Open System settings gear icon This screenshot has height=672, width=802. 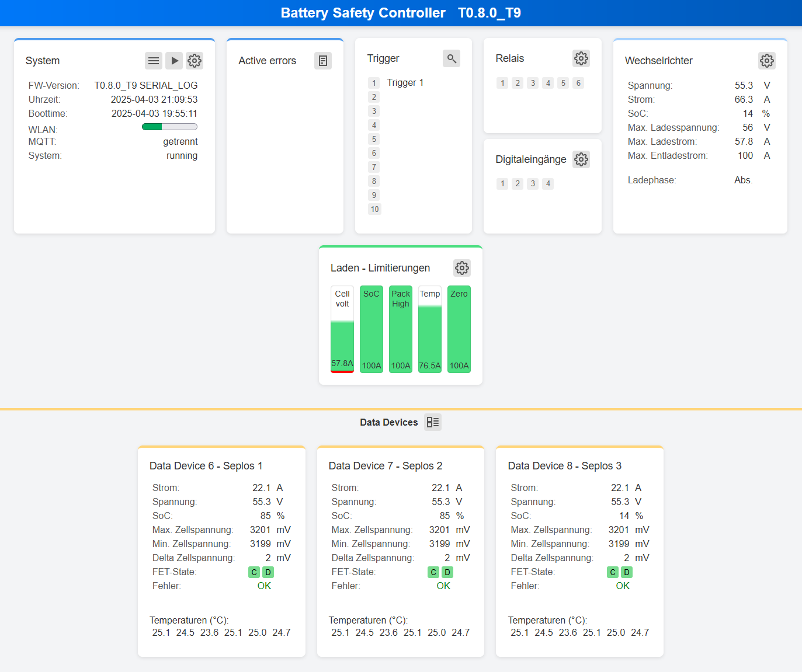tap(195, 61)
